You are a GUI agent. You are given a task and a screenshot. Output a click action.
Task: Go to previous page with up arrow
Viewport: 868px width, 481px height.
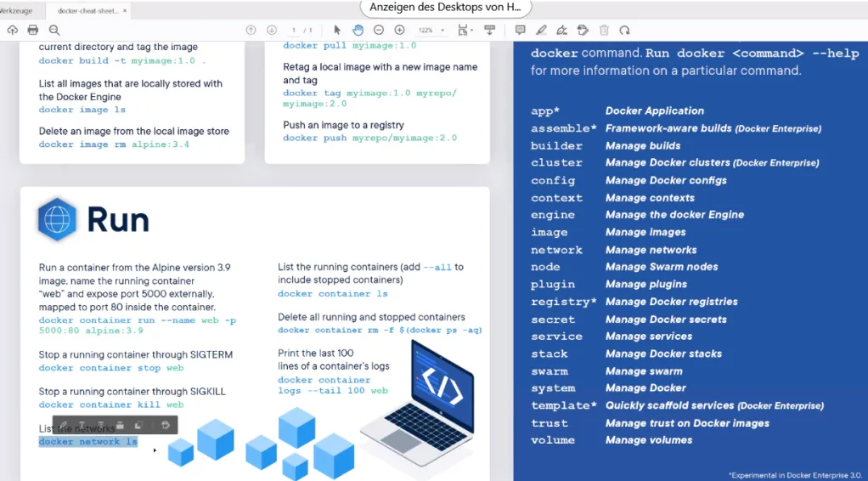coord(251,31)
